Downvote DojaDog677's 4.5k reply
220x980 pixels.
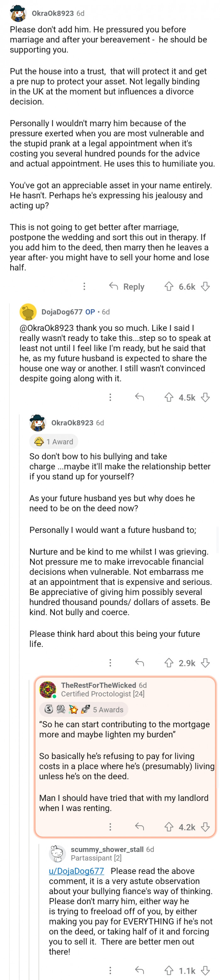(x=206, y=398)
